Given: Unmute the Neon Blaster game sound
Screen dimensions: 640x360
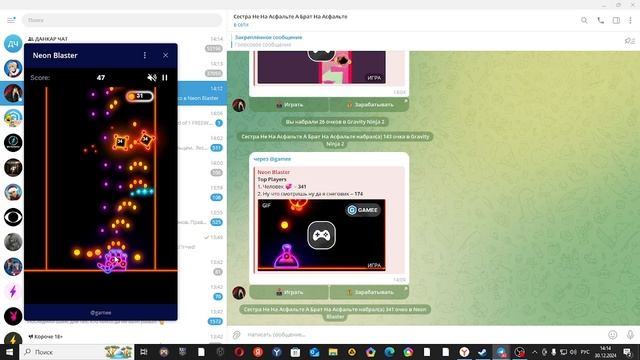Looking at the screenshot, I should [x=152, y=78].
